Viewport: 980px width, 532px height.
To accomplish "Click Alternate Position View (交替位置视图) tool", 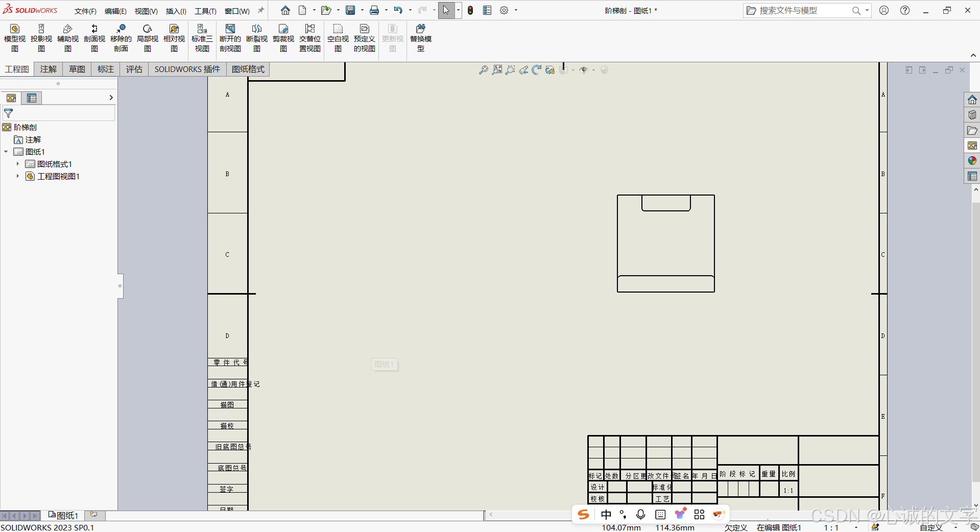I will [x=310, y=38].
